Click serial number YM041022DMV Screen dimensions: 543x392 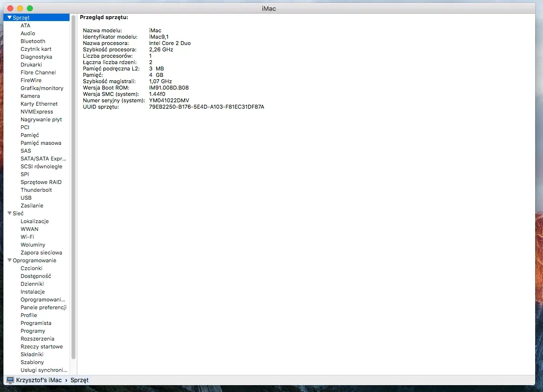point(169,100)
